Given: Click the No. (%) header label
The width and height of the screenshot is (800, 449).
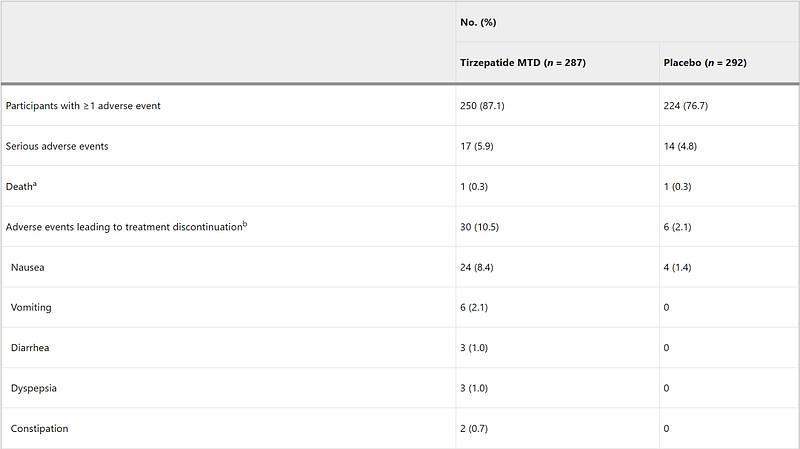Looking at the screenshot, I should coord(476,20).
